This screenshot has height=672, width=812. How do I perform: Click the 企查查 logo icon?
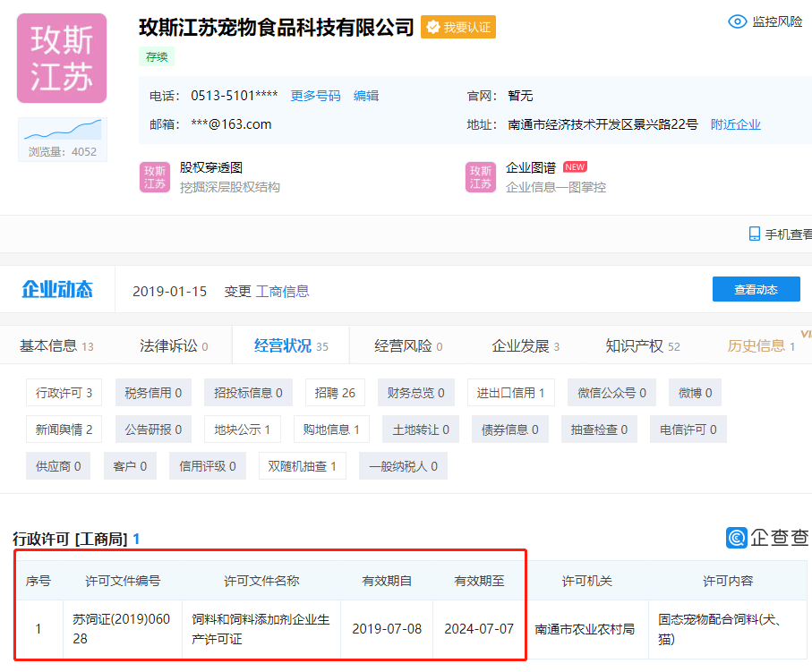(x=736, y=538)
